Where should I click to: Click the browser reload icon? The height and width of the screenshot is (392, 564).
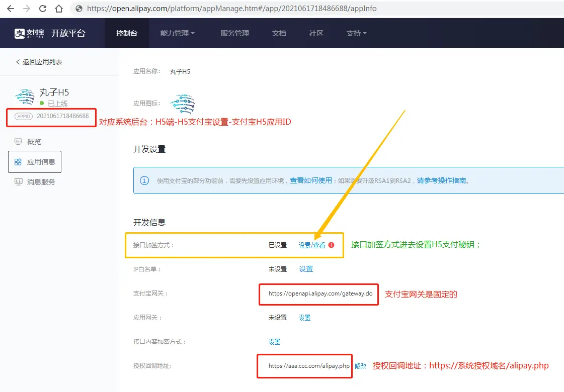(43, 9)
